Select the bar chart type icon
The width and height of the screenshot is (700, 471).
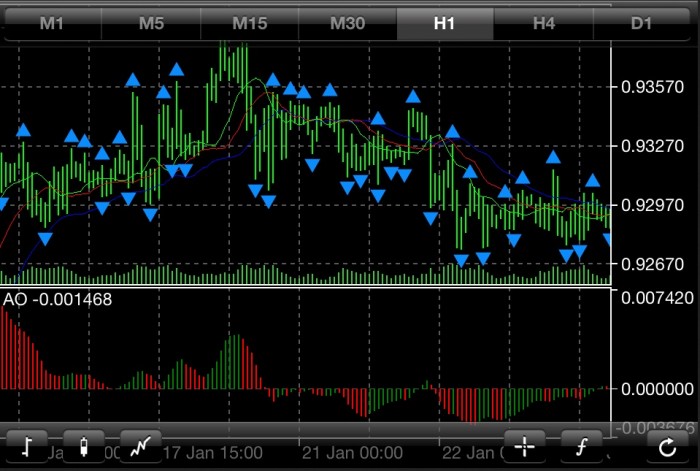click(x=27, y=446)
